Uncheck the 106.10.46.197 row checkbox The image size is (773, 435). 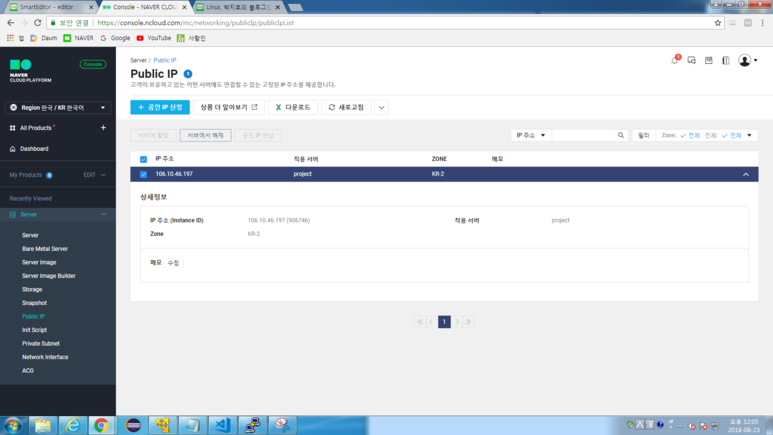(x=143, y=174)
